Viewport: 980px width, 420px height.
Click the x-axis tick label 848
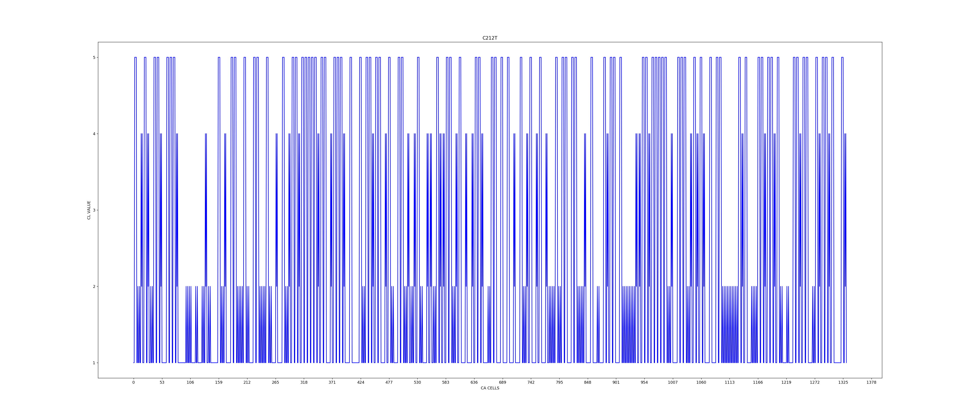coord(588,382)
